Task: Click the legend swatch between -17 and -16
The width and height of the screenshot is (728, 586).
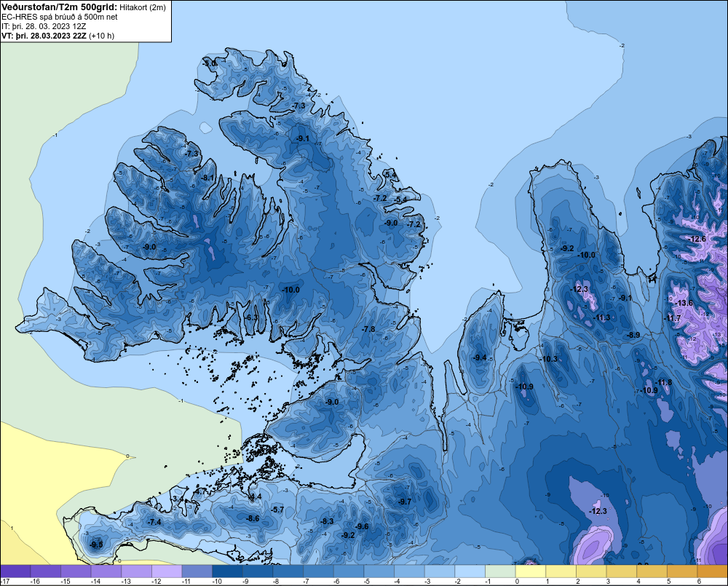Action: (x=15, y=571)
